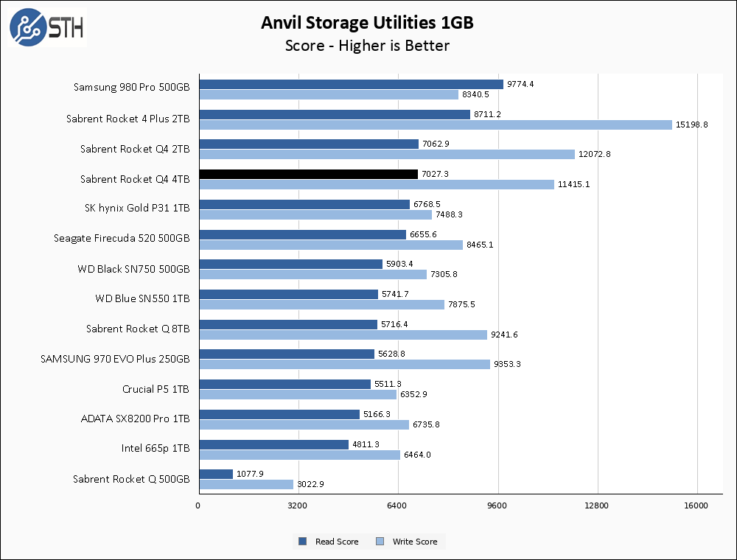Screen dimensions: 737x560
Task: Click the 6352.9 value label
Action: (413, 394)
